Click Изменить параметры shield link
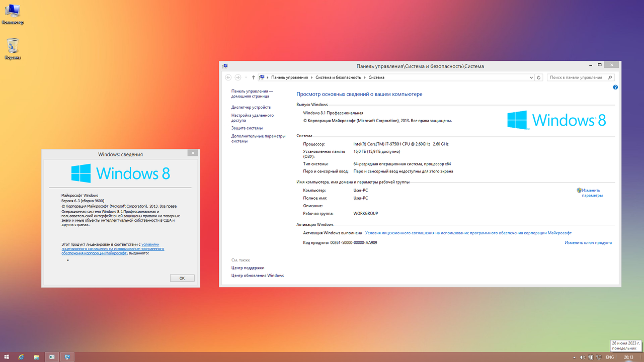The height and width of the screenshot is (362, 644). [589, 193]
